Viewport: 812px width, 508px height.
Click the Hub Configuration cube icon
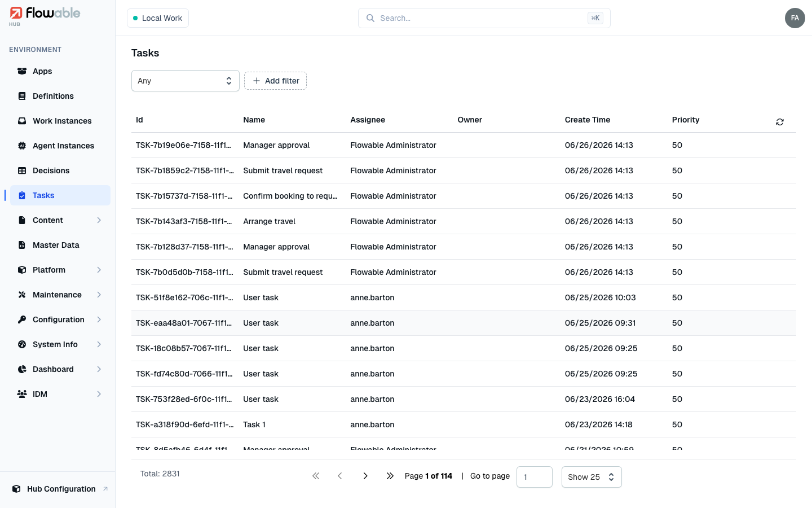16,489
